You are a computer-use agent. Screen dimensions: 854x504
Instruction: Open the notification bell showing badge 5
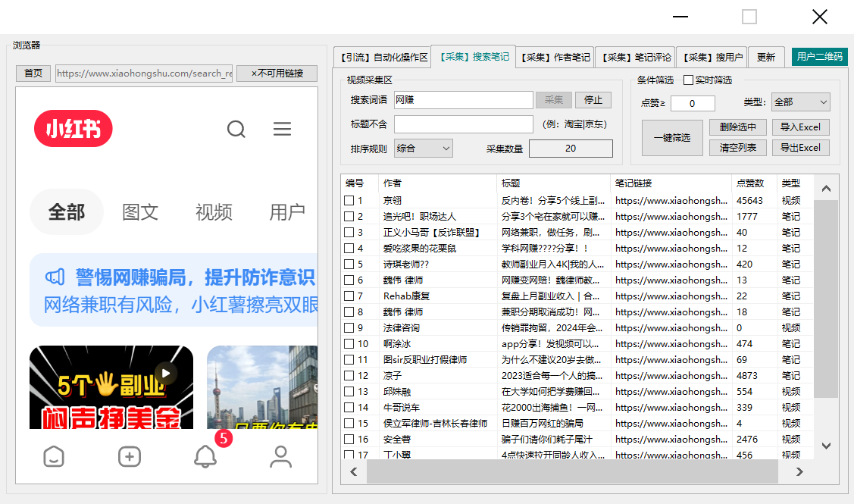coord(205,458)
